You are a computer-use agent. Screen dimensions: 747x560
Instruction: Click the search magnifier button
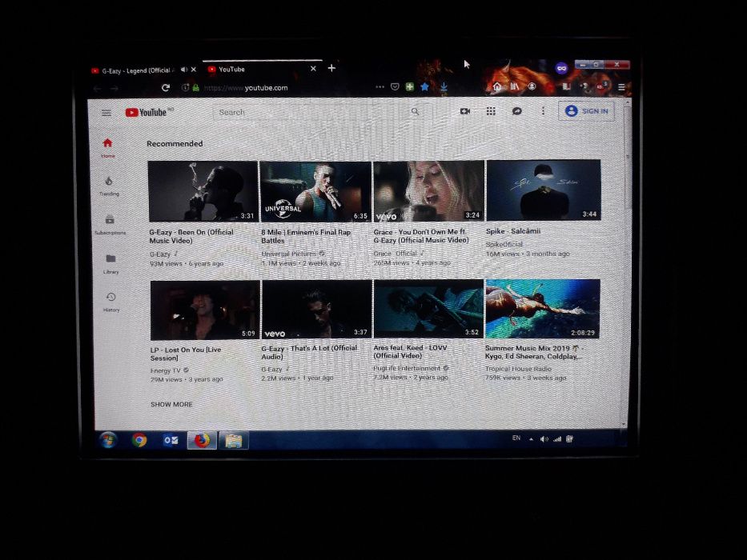415,111
